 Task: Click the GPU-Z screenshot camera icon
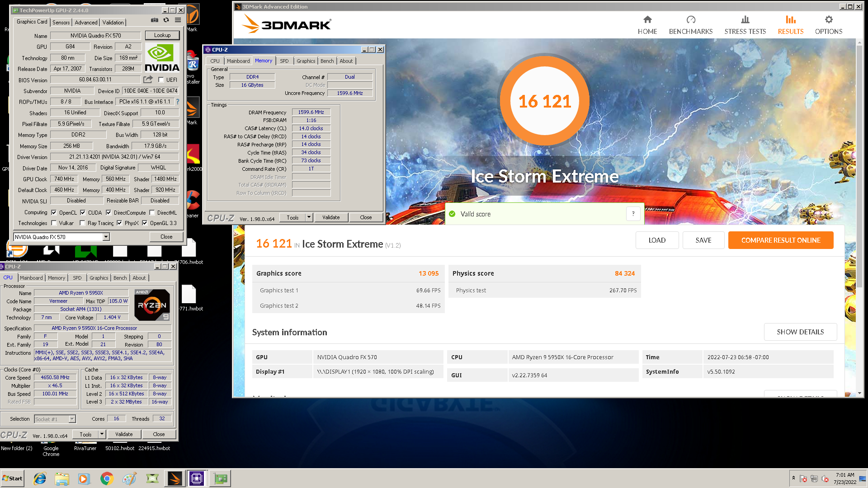[155, 20]
